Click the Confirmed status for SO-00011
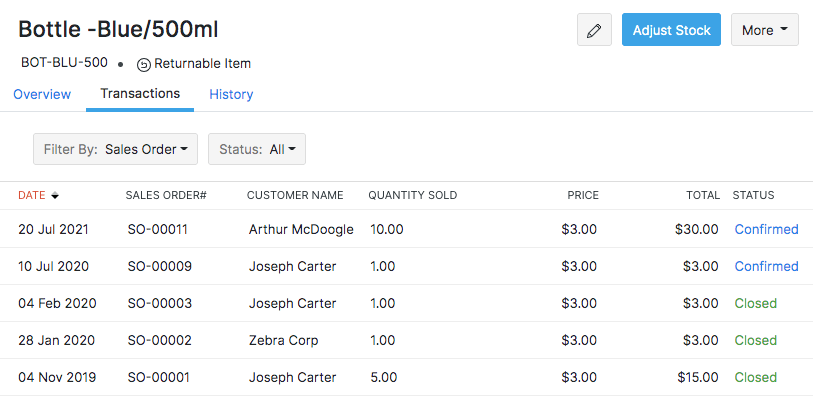The image size is (813, 397). [x=766, y=229]
